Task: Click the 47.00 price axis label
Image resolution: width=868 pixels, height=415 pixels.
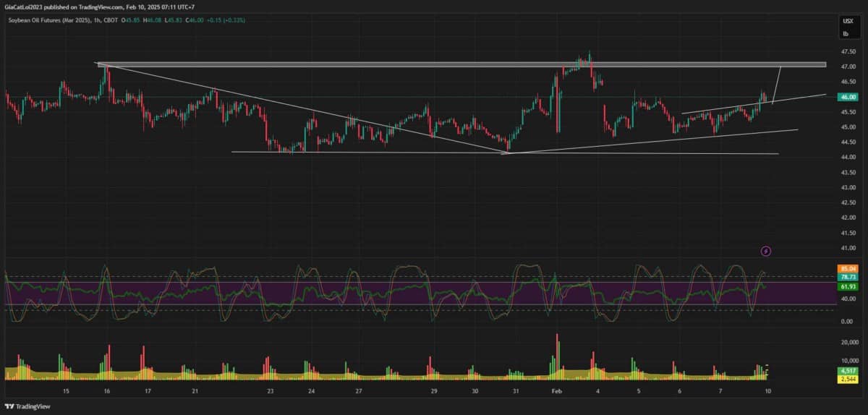Action: 848,67
